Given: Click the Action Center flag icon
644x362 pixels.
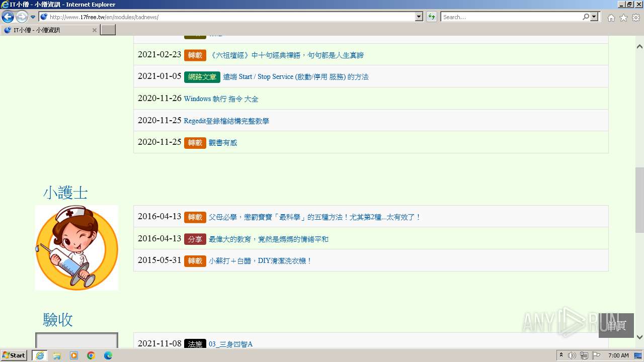Looking at the screenshot, I should (596, 355).
